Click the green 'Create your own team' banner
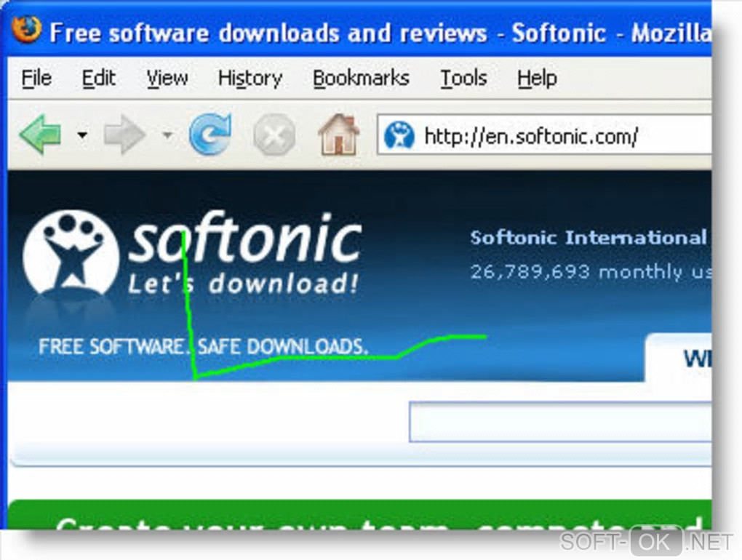Viewport: 742px width, 560px height. pyautogui.click(x=359, y=515)
